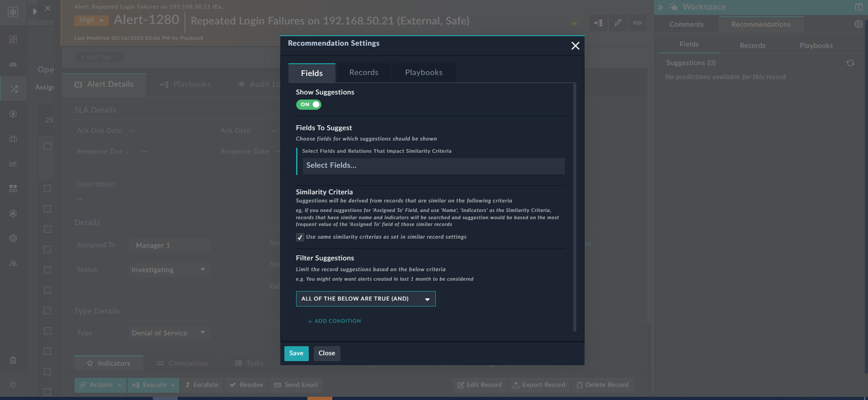Screen dimensions: 868x400
Task: Select the Fields sub-tab in Workspace
Action: [x=689, y=44]
